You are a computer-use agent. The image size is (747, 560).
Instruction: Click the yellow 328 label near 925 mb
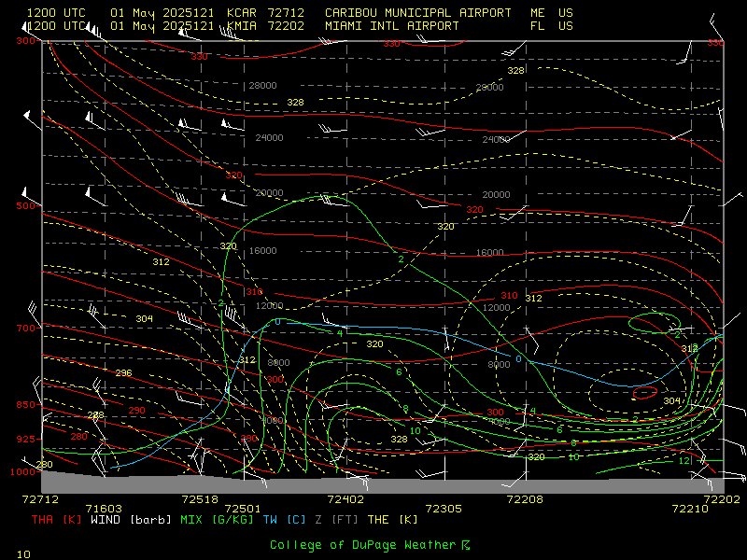click(x=400, y=439)
